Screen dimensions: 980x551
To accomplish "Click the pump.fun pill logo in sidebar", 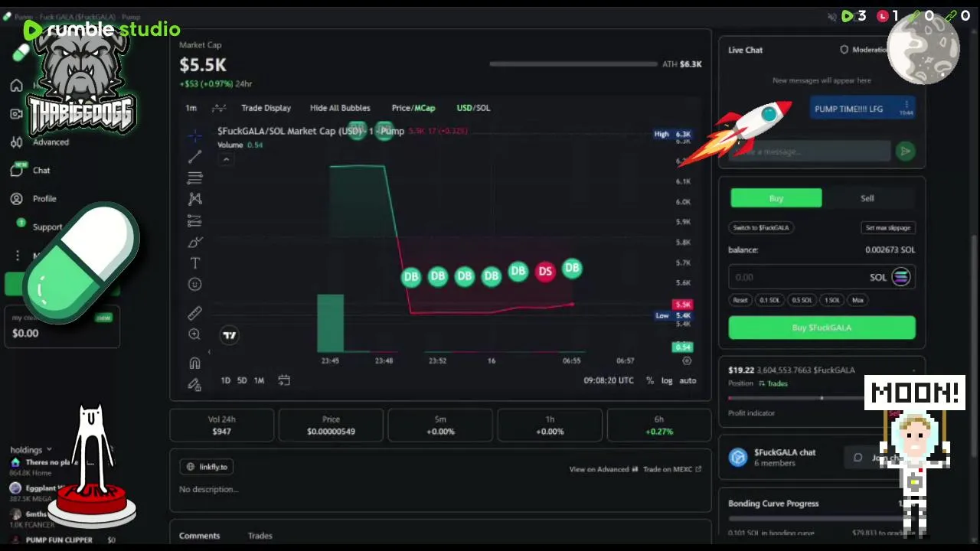I will click(x=21, y=52).
